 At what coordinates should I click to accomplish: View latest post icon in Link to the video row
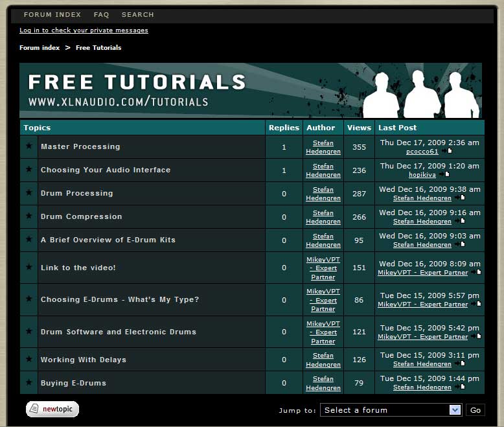(x=476, y=272)
